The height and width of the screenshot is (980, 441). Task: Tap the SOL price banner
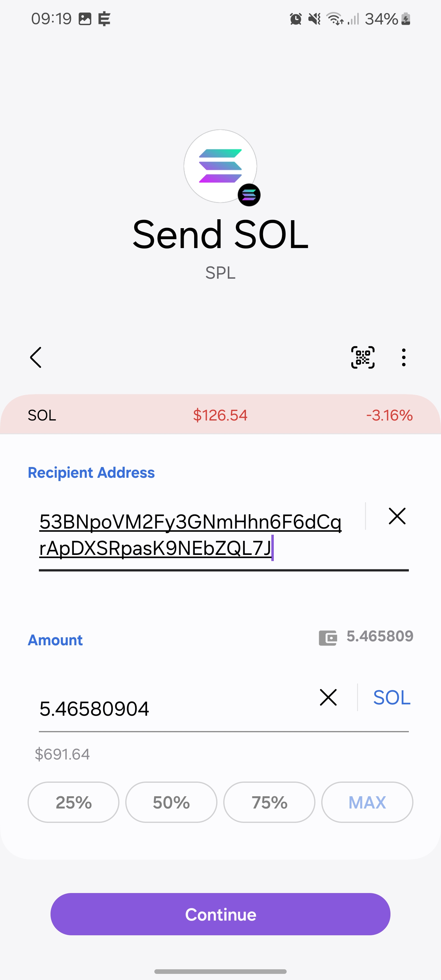click(x=220, y=415)
